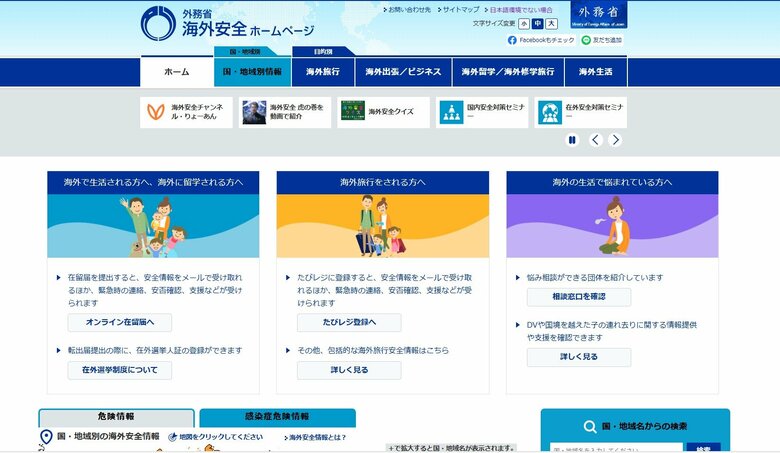Select the ホーム tab

click(177, 72)
